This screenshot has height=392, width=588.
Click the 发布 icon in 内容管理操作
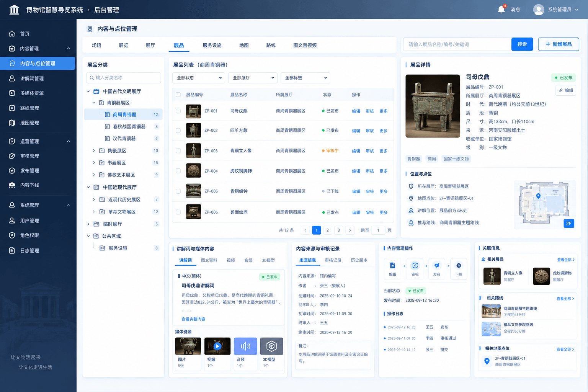(x=437, y=266)
